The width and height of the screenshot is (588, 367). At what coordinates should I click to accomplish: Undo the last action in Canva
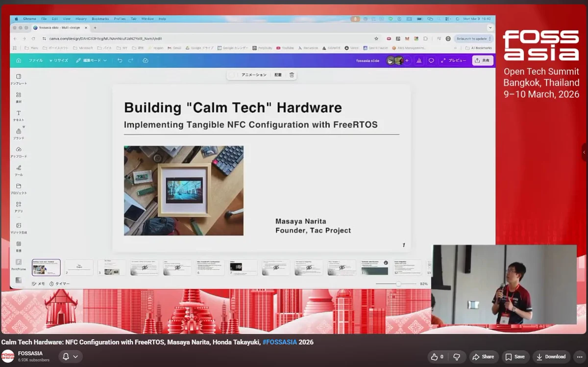[x=120, y=60]
